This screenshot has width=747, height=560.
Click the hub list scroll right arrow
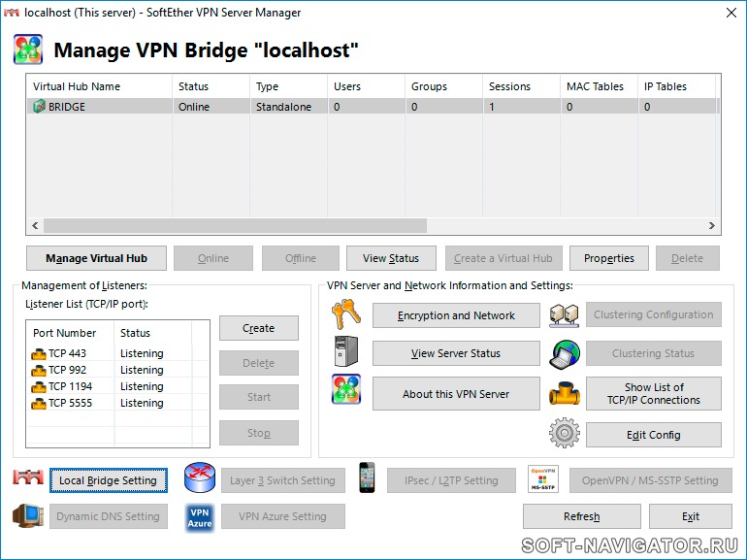click(712, 225)
